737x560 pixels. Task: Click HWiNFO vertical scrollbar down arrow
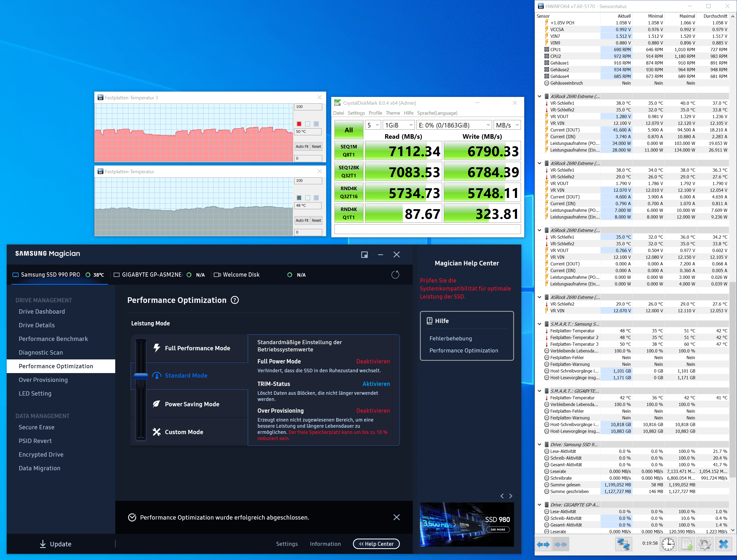click(x=733, y=530)
